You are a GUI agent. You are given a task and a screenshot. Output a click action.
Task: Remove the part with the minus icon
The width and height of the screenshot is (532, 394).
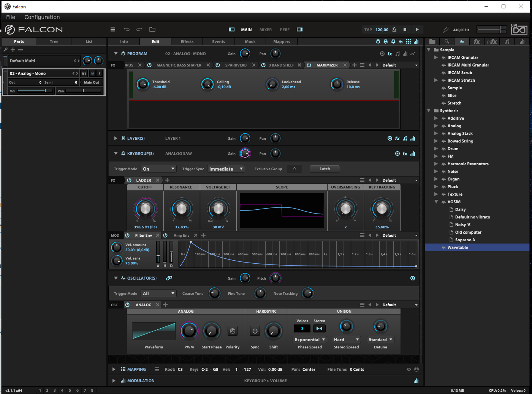[21, 50]
